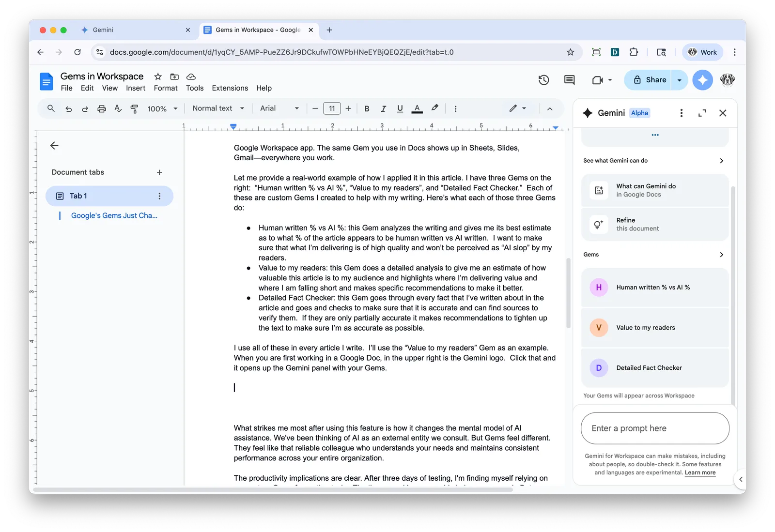This screenshot has height=532, width=775.
Task: Expand the Gemini panel to full size
Action: (x=702, y=113)
